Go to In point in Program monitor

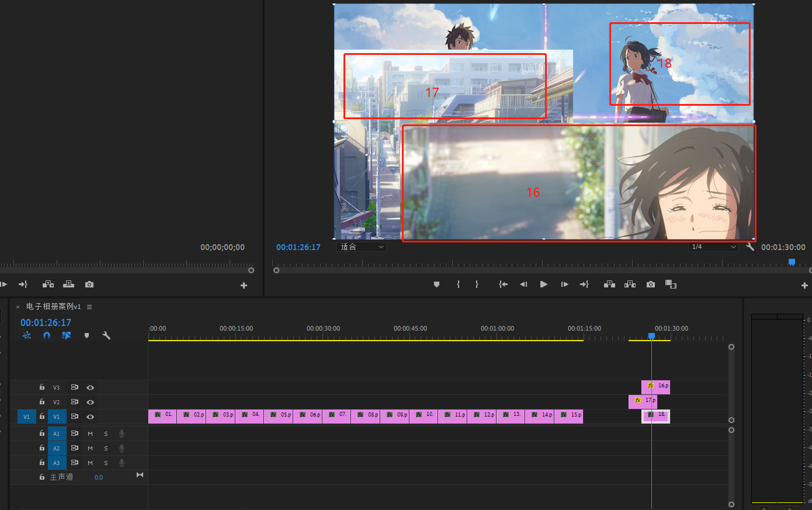pyautogui.click(x=503, y=285)
